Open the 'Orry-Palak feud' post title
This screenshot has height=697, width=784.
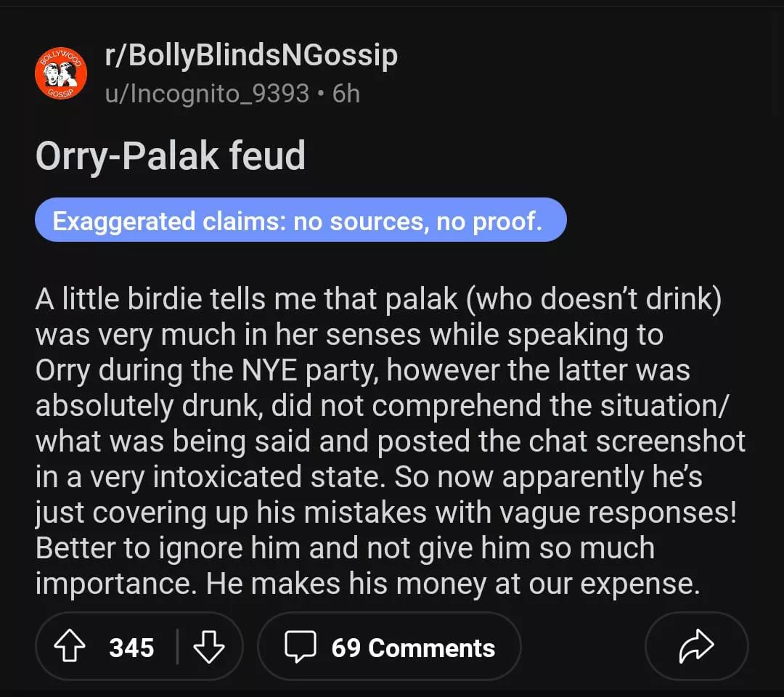pyautogui.click(x=170, y=156)
